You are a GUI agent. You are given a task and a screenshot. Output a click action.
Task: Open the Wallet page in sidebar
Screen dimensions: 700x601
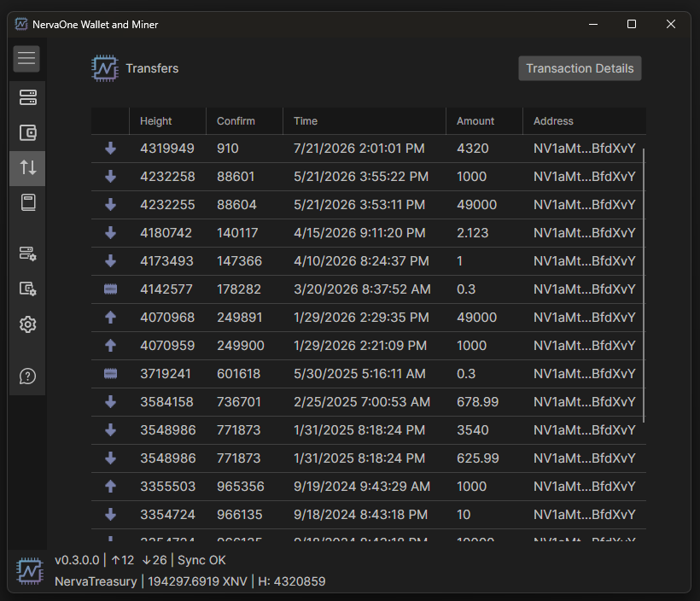tap(27, 132)
